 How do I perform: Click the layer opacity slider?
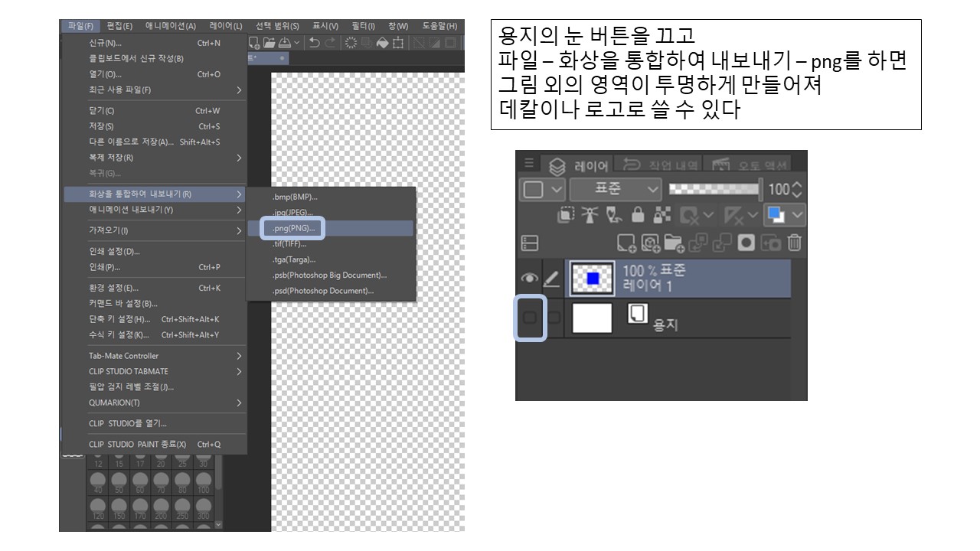pos(715,189)
